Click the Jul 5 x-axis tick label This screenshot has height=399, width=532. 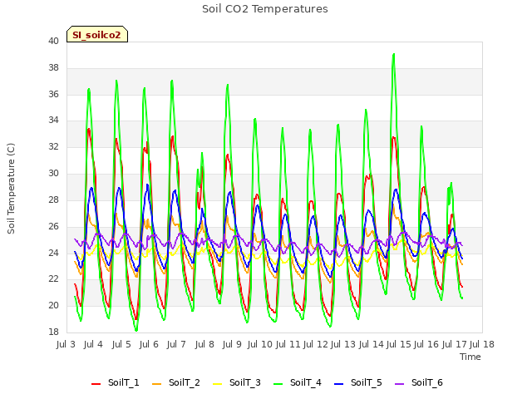click(121, 344)
